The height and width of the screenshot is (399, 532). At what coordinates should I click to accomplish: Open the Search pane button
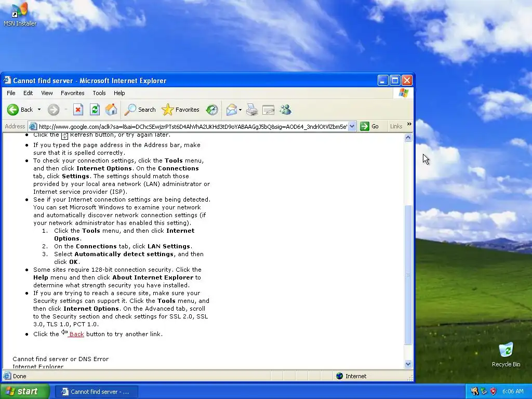pyautogui.click(x=140, y=110)
